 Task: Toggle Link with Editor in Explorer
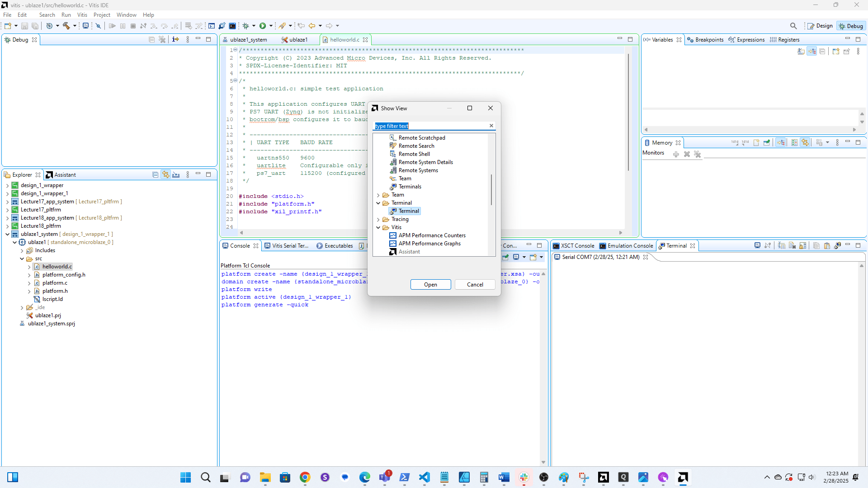pos(166,175)
